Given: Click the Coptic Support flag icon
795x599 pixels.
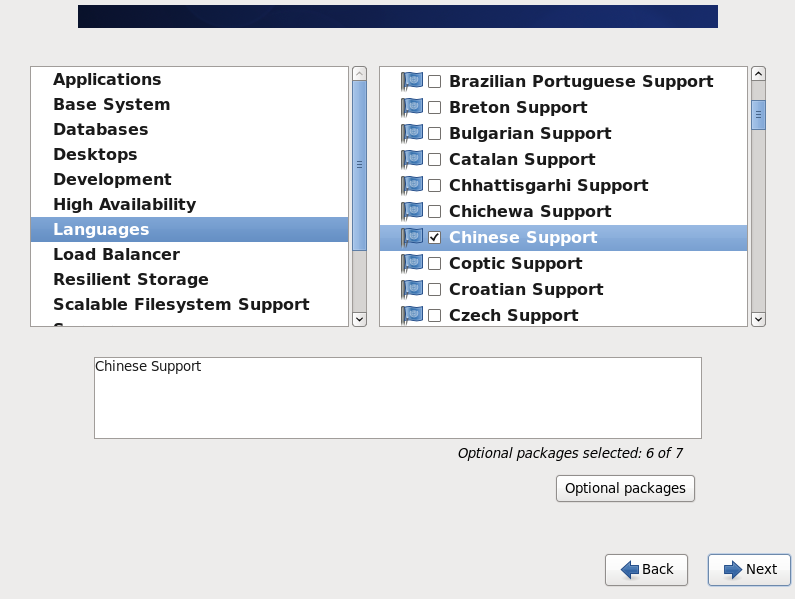Looking at the screenshot, I should tap(412, 264).
